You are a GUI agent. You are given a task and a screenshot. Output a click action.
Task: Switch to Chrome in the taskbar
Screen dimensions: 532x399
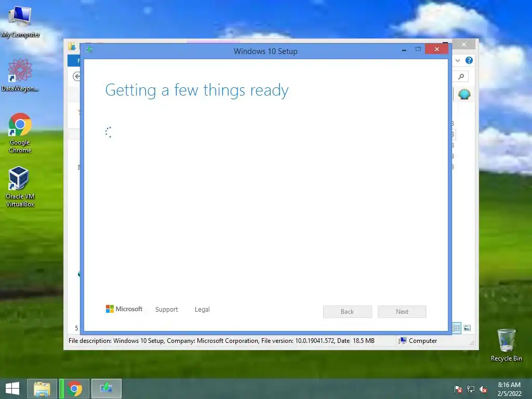pyautogui.click(x=74, y=389)
